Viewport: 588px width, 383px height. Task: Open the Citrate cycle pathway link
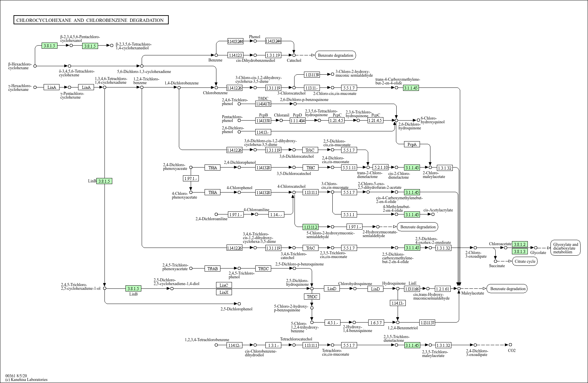[x=524, y=261]
